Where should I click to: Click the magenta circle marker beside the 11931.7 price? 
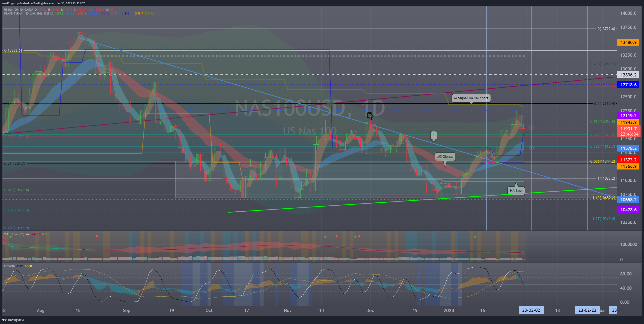pyautogui.click(x=531, y=128)
